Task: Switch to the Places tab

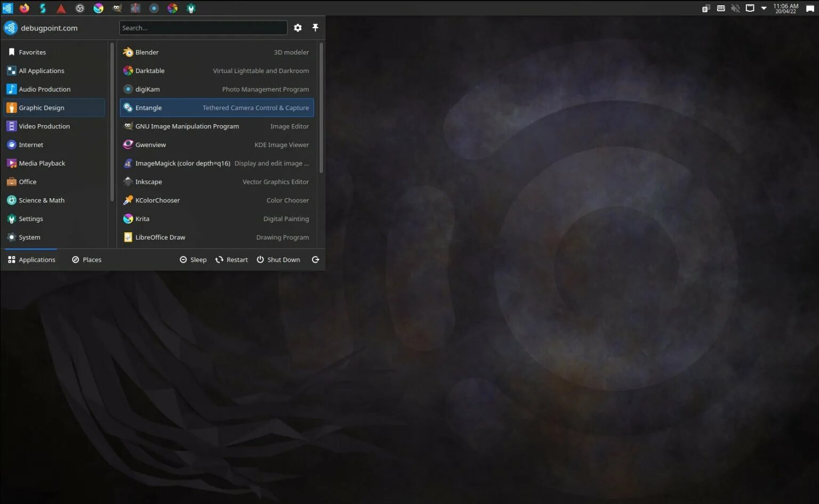Action: coord(86,259)
